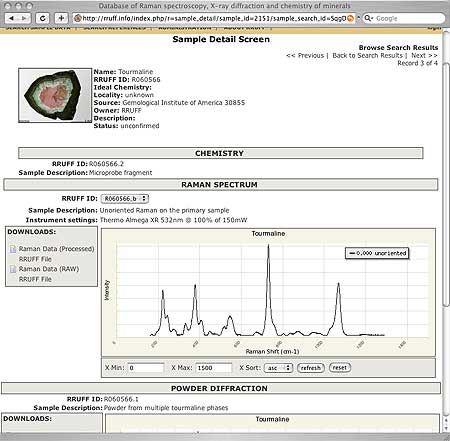Focus the browser URL address field
450x441 pixels.
213,18
